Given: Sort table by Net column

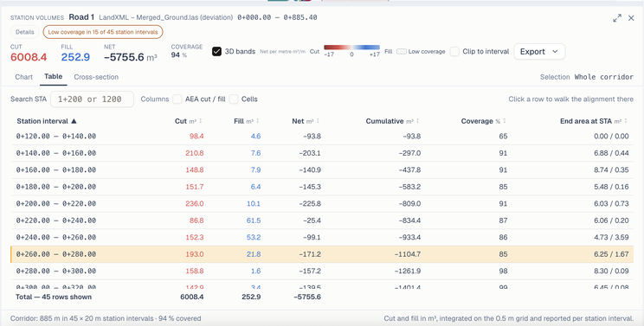Looking at the screenshot, I should click(x=306, y=121).
